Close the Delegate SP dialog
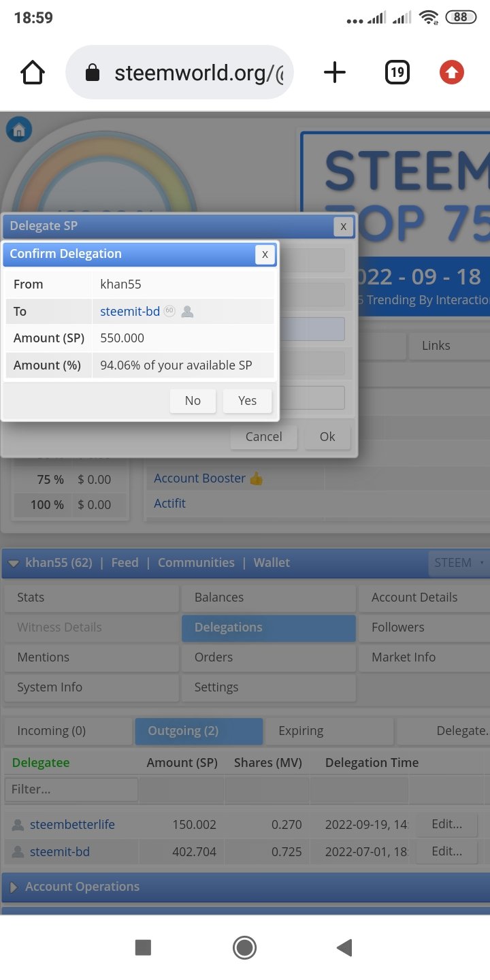Viewport: 490px width, 980px height. [x=343, y=227]
